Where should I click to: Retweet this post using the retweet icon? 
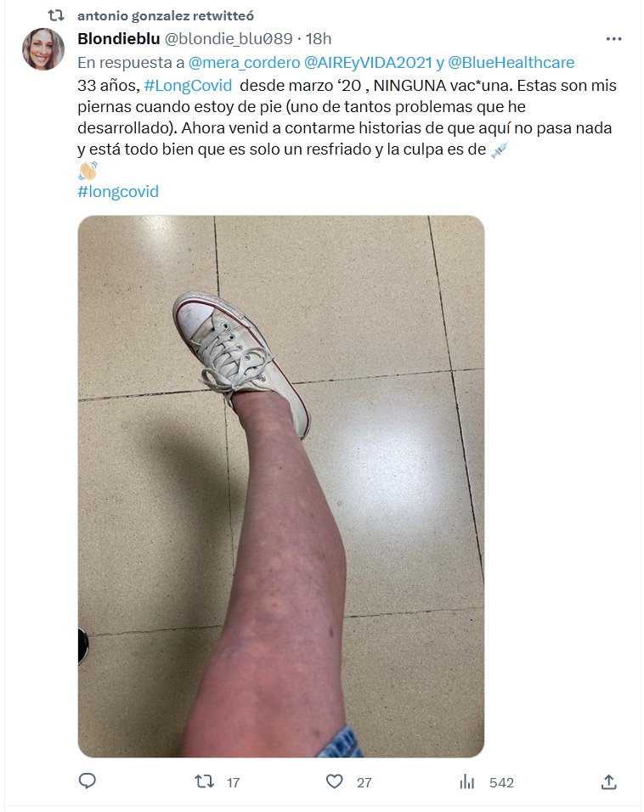click(204, 781)
